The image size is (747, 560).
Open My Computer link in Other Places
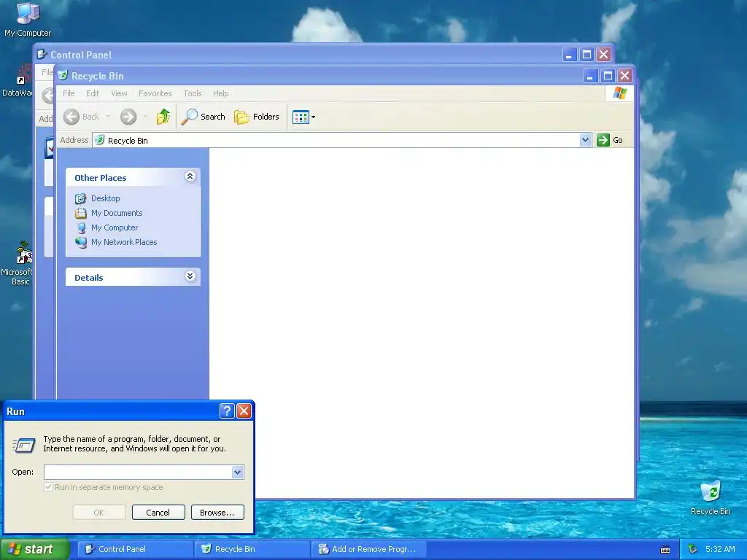click(x=115, y=227)
